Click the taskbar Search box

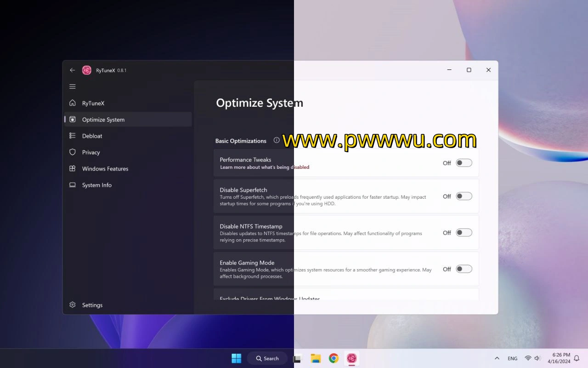click(267, 358)
